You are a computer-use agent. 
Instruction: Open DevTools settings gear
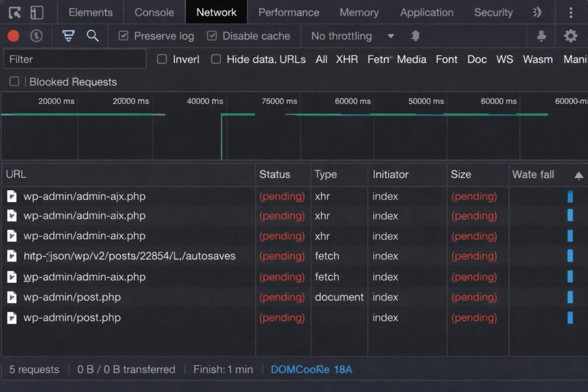[x=571, y=36]
